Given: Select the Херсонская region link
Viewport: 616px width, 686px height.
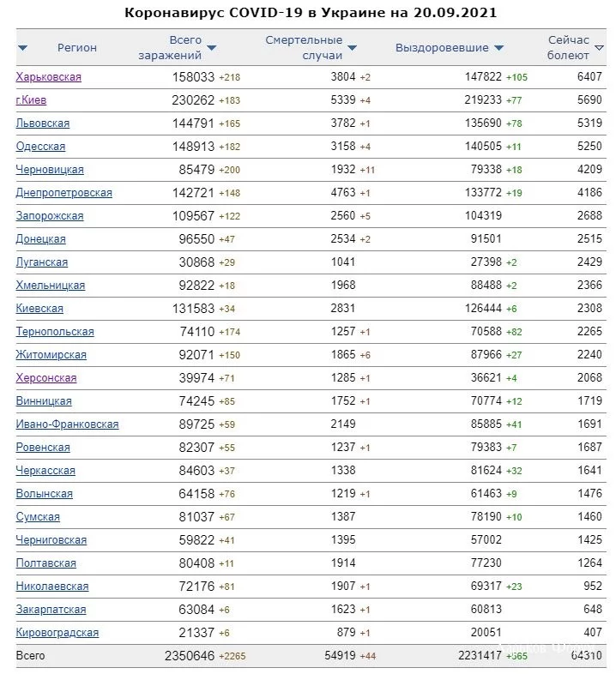Looking at the screenshot, I should [x=46, y=378].
